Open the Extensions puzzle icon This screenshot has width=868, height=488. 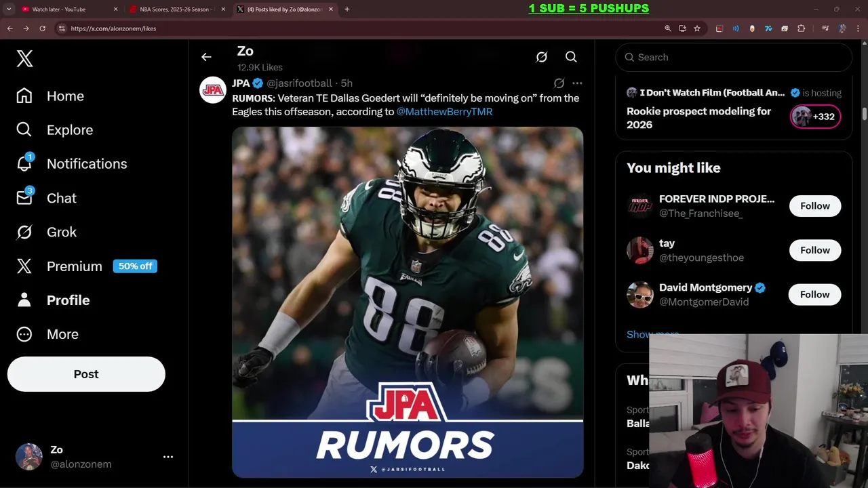[x=801, y=28]
